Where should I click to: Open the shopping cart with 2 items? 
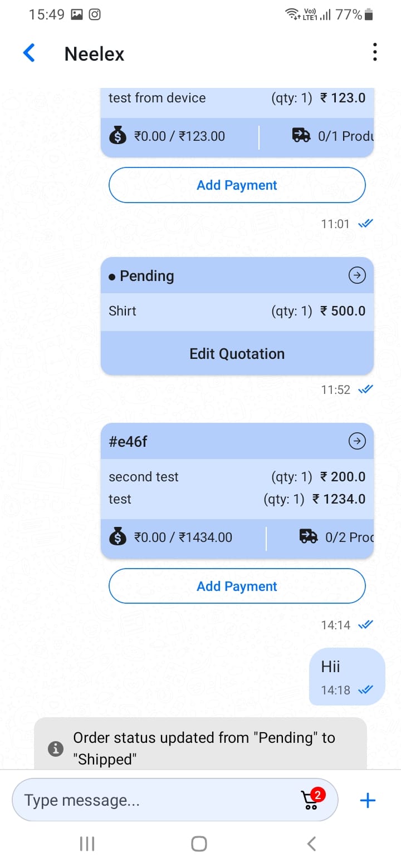[x=311, y=799]
